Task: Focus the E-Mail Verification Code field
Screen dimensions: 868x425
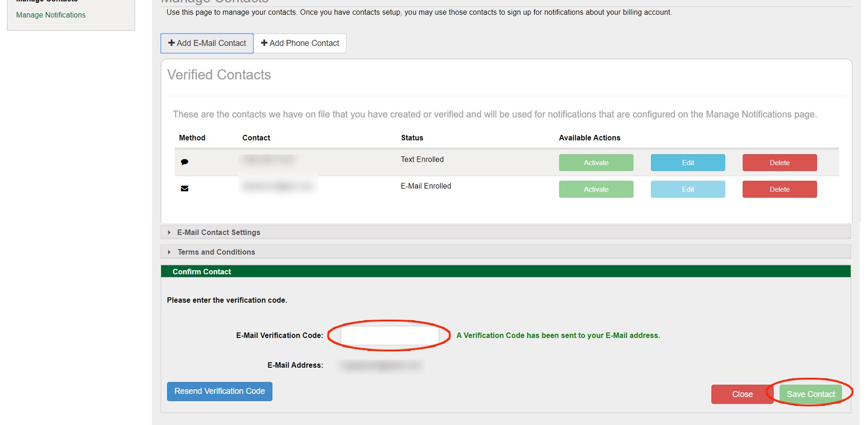Action: 389,336
